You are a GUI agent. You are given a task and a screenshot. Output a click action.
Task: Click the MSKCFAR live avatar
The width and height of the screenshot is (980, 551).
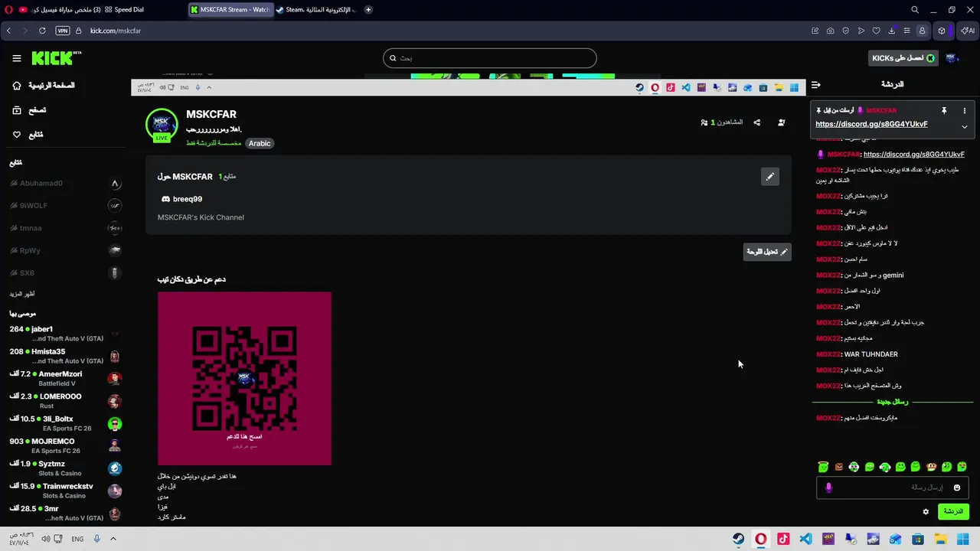coord(162,126)
